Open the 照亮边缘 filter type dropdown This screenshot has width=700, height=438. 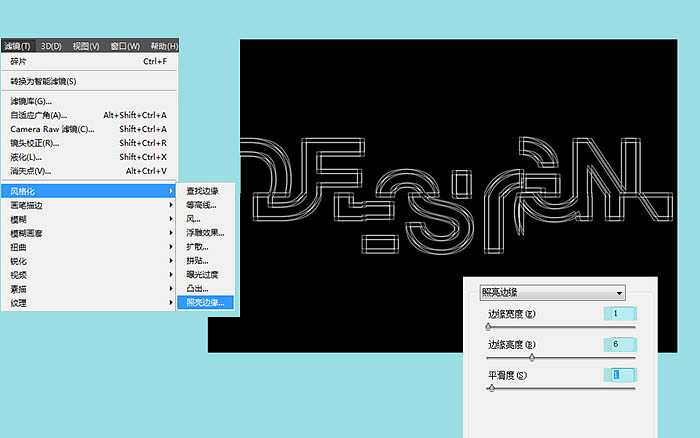point(552,293)
